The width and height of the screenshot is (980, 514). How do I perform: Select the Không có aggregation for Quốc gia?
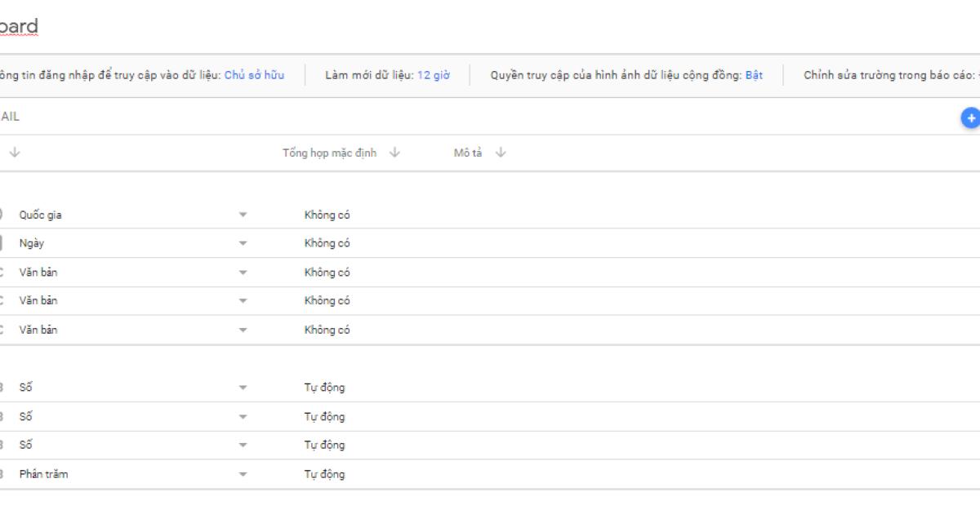tap(327, 215)
